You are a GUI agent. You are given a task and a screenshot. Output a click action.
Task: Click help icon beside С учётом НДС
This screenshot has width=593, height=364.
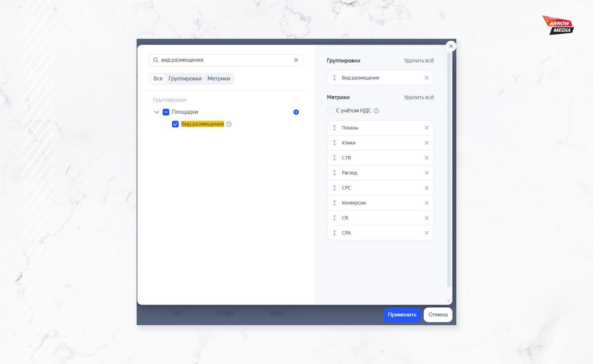pyautogui.click(x=376, y=111)
